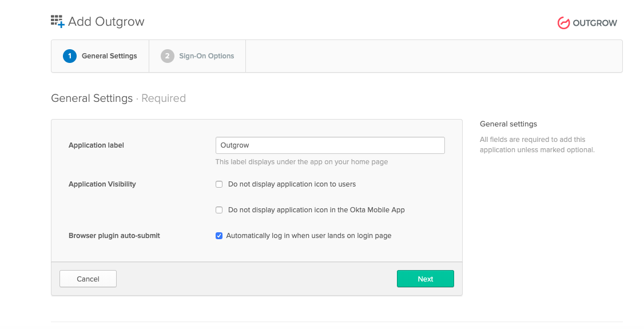The height and width of the screenshot is (329, 644).
Task: Click the Outgrow logo swirl icon
Action: click(563, 23)
